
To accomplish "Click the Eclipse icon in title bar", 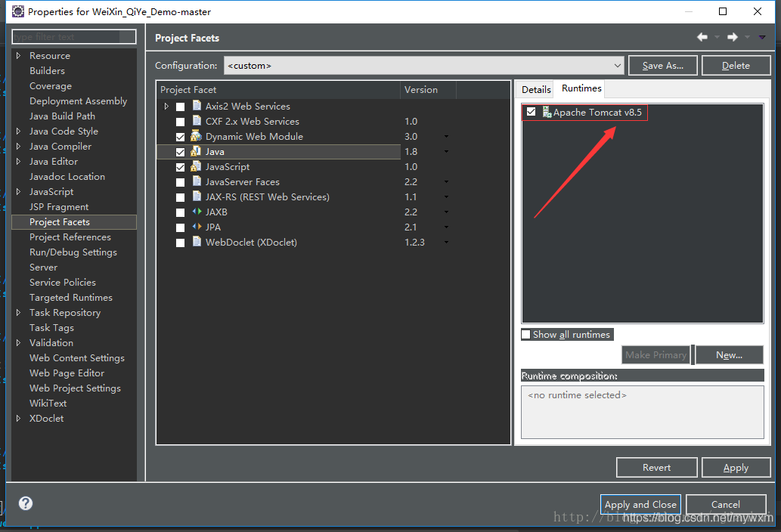I will point(17,11).
